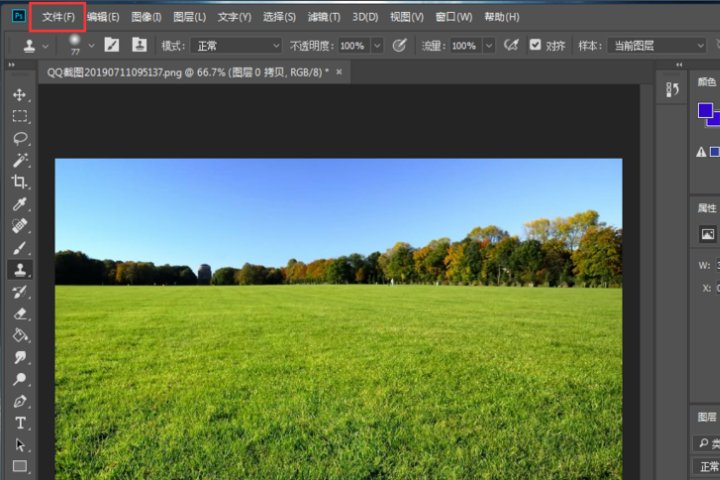Image resolution: width=720 pixels, height=480 pixels.
Task: Click the pixel layer properties icon
Action: click(708, 234)
